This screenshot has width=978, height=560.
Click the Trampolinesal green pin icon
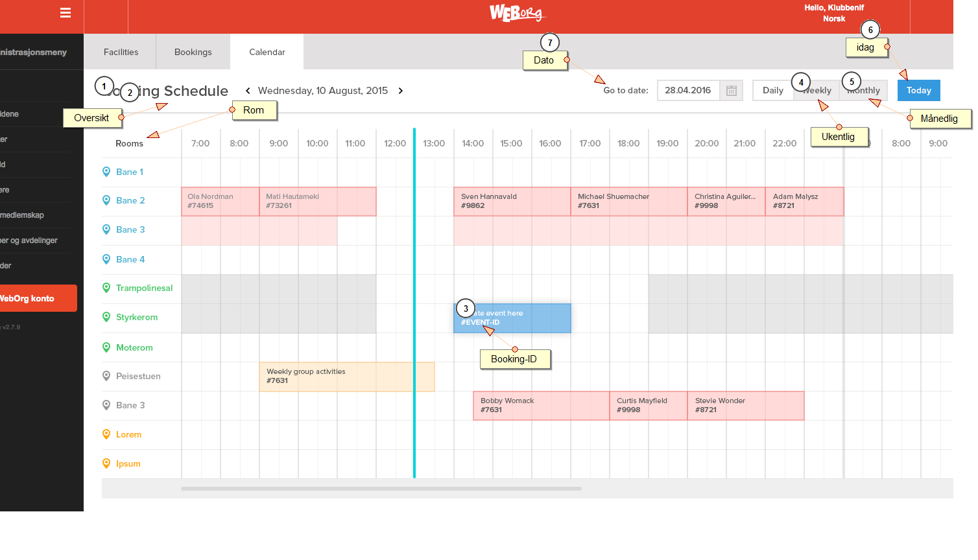[106, 288]
